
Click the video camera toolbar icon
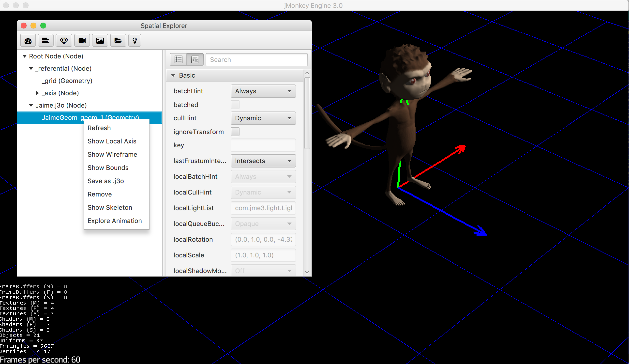[82, 41]
